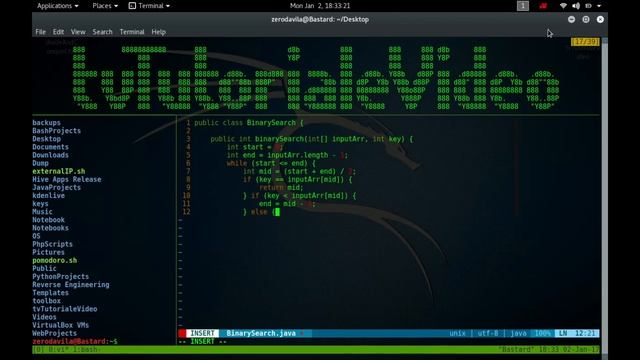Click the Desktop directory entry
Viewport: 640px width, 360px height.
[x=46, y=139]
